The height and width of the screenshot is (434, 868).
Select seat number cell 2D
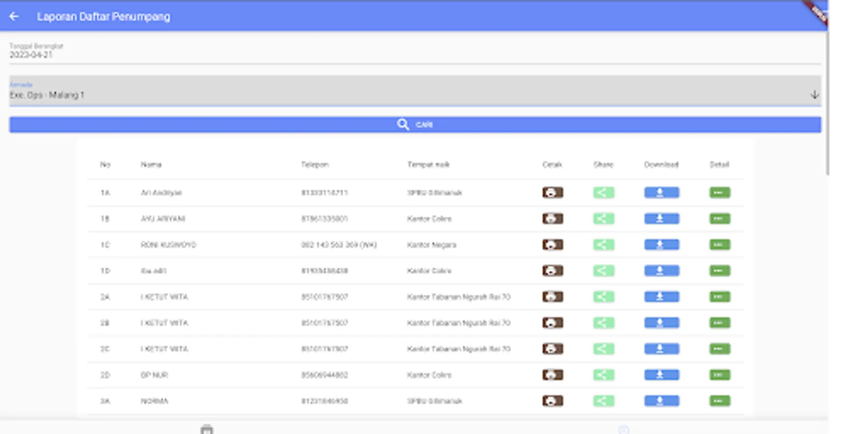coord(105,375)
